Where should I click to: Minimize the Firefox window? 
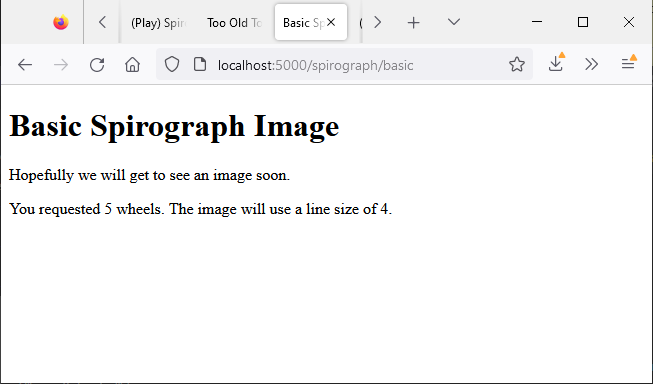[537, 22]
